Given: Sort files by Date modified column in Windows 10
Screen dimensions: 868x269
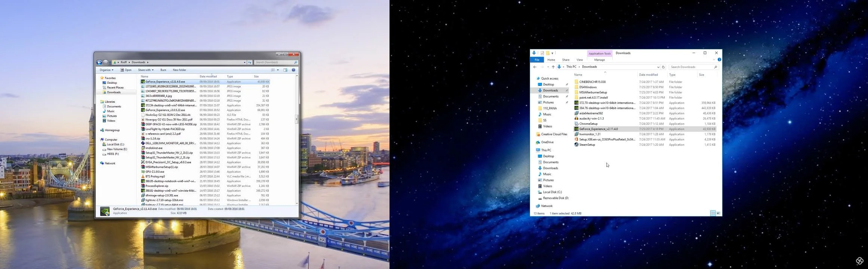Looking at the screenshot, I should (648, 75).
